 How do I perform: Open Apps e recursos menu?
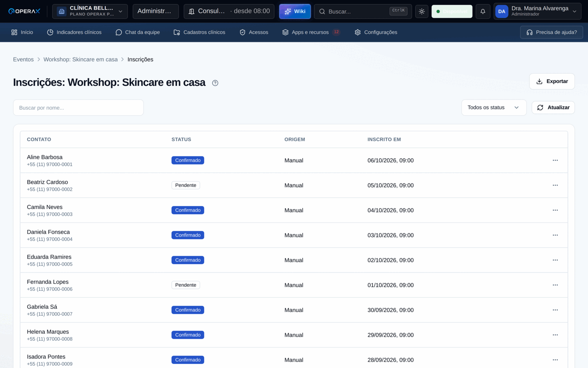[x=311, y=32]
